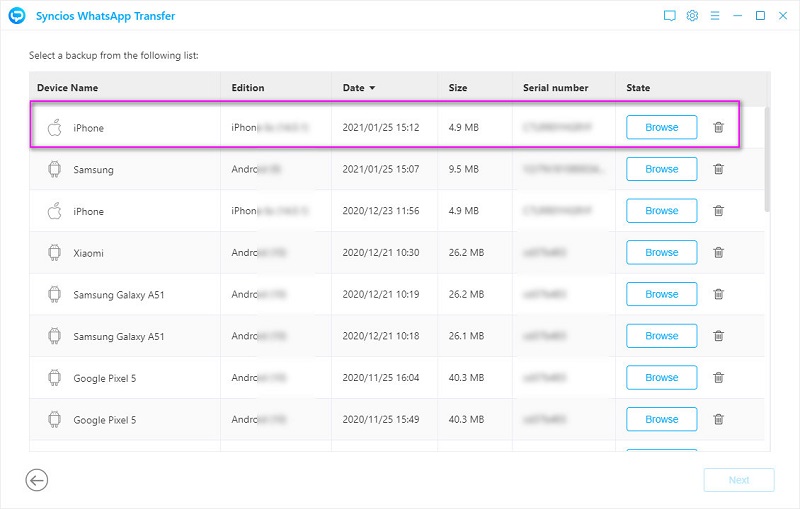
Task: Browse the Xiaomi backup
Action: tap(662, 252)
